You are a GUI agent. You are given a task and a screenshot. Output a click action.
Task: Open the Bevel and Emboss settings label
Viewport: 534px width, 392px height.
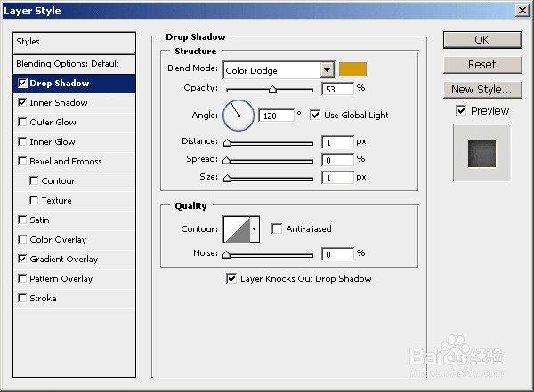[66, 161]
